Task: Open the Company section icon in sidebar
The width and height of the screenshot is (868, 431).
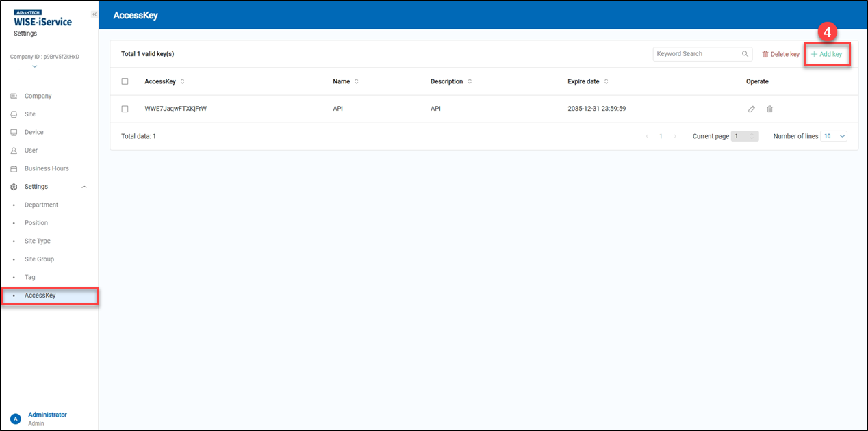Action: 13,96
